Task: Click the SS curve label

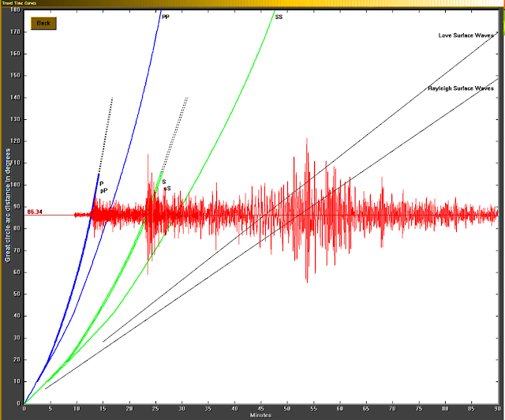Action: click(x=279, y=17)
